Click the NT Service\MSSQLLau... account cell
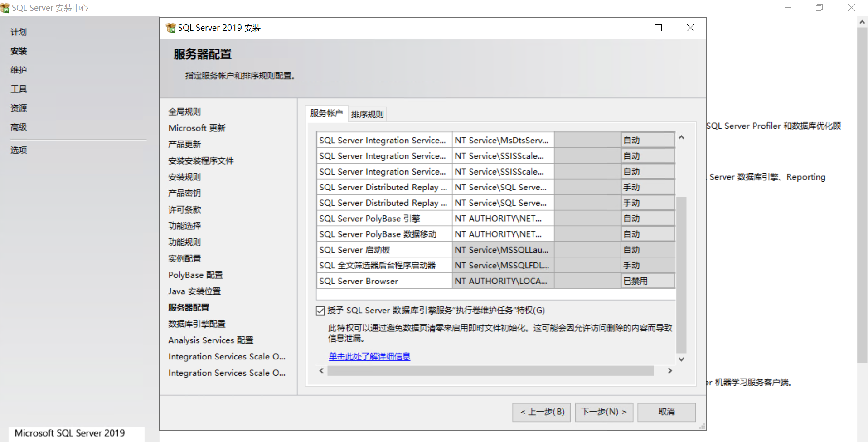Image resolution: width=868 pixels, height=442 pixels. 503,250
